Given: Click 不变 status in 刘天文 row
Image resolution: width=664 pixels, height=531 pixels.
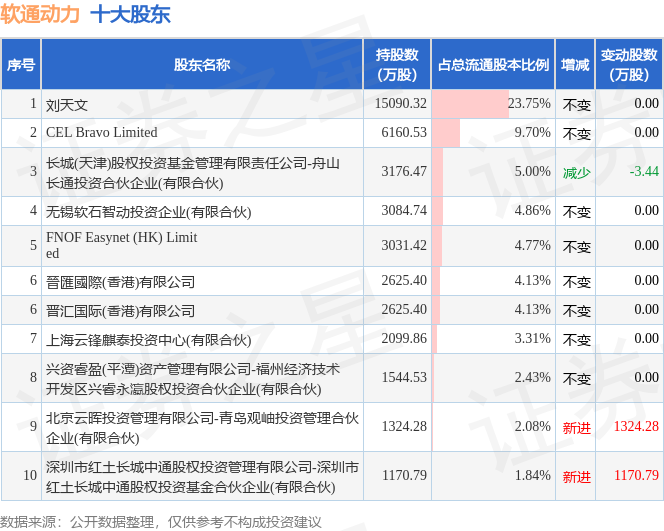Looking at the screenshot, I should (x=576, y=105).
